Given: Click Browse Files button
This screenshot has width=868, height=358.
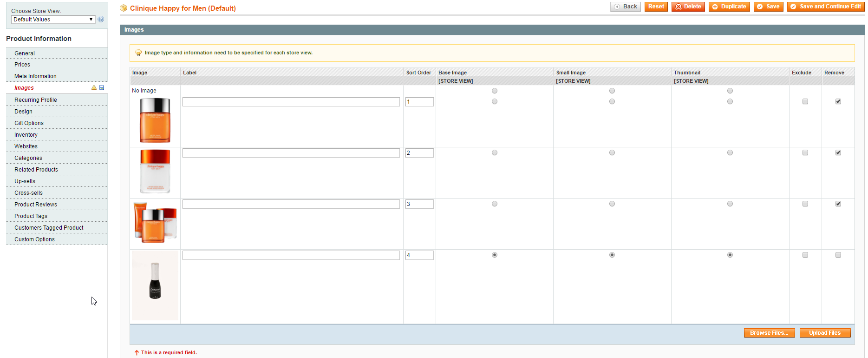Looking at the screenshot, I should point(769,333).
